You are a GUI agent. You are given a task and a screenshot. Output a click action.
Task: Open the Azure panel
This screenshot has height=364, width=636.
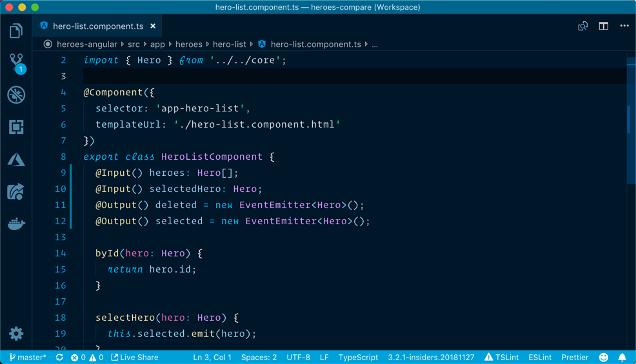[x=16, y=159]
